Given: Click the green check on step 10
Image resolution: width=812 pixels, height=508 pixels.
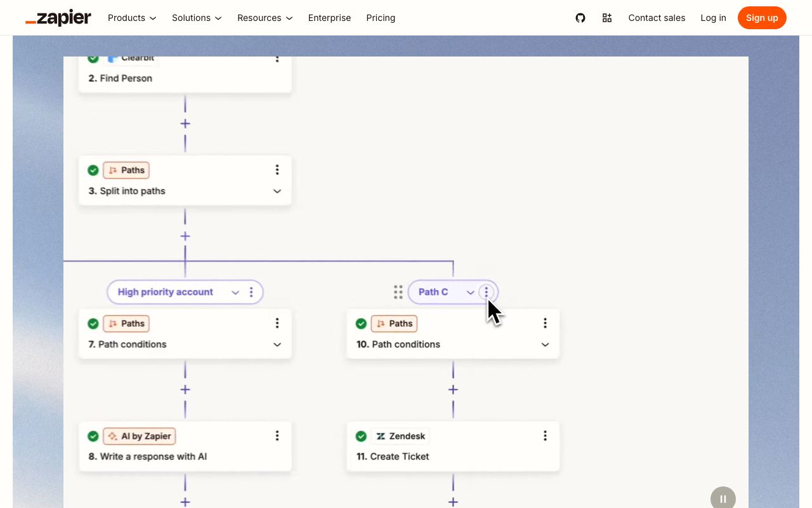Looking at the screenshot, I should point(361,324).
